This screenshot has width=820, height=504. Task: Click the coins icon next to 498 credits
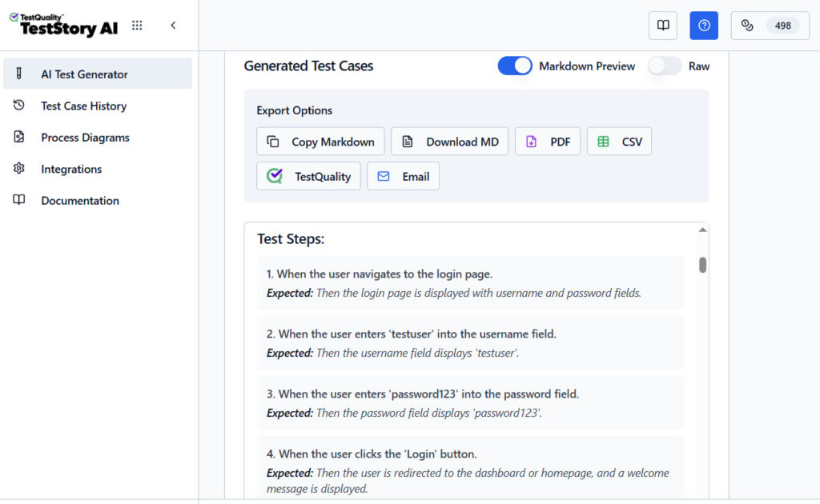coord(747,25)
